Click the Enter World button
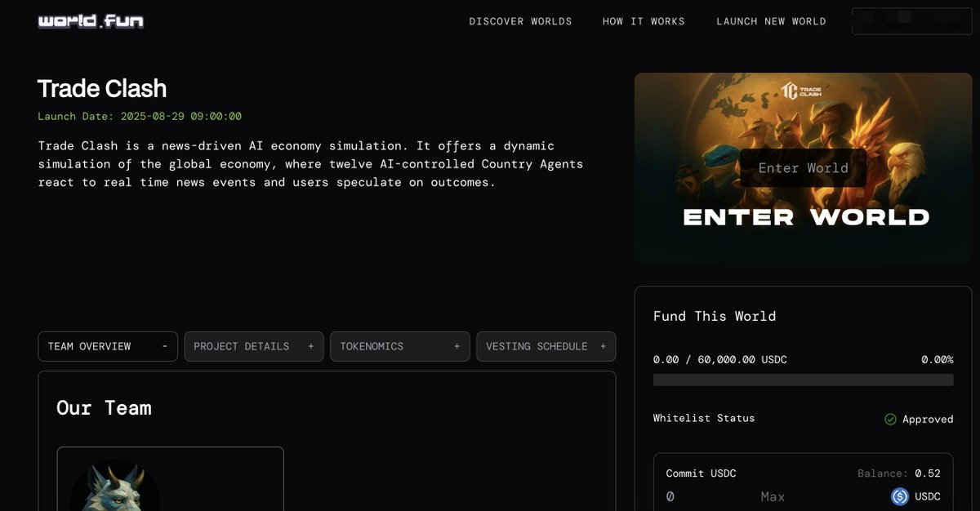 click(x=803, y=168)
